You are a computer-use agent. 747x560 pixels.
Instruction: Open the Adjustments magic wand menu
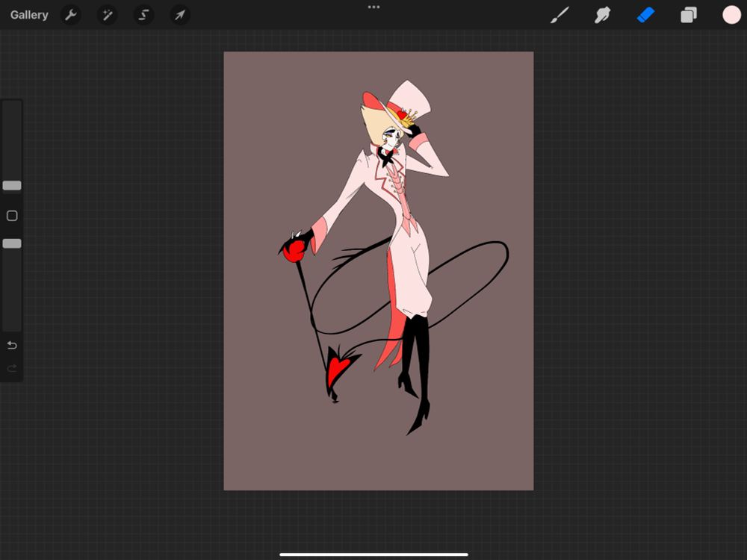tap(107, 15)
